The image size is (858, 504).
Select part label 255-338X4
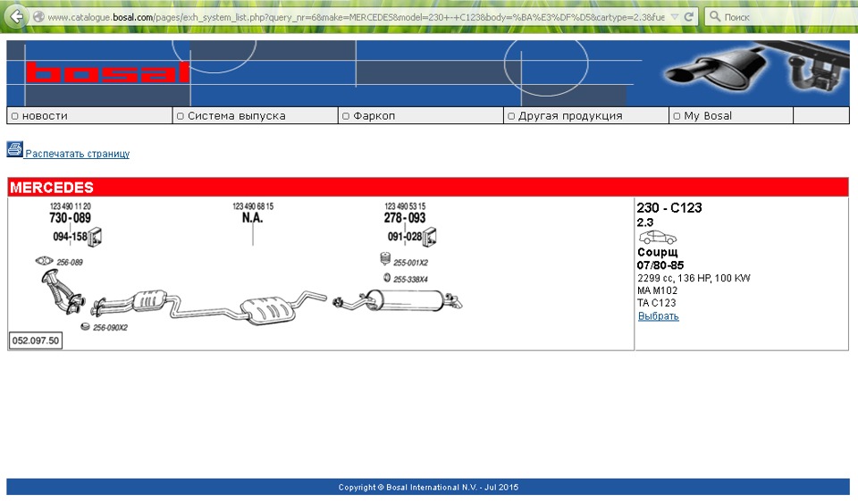coord(410,279)
